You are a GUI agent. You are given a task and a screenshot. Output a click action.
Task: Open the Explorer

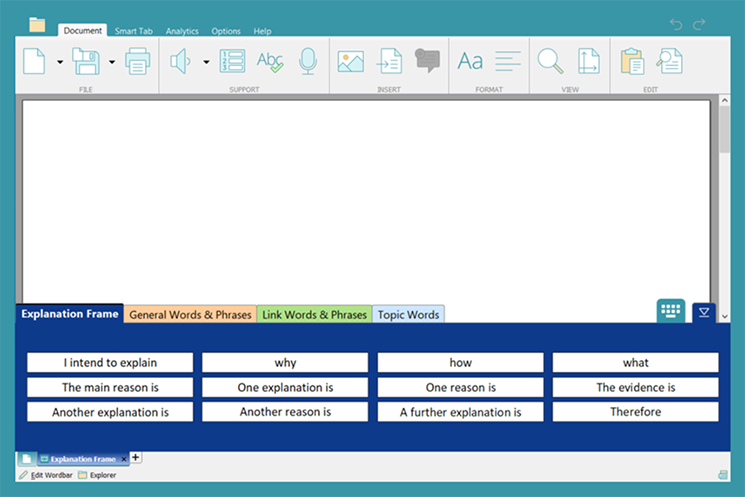97,475
